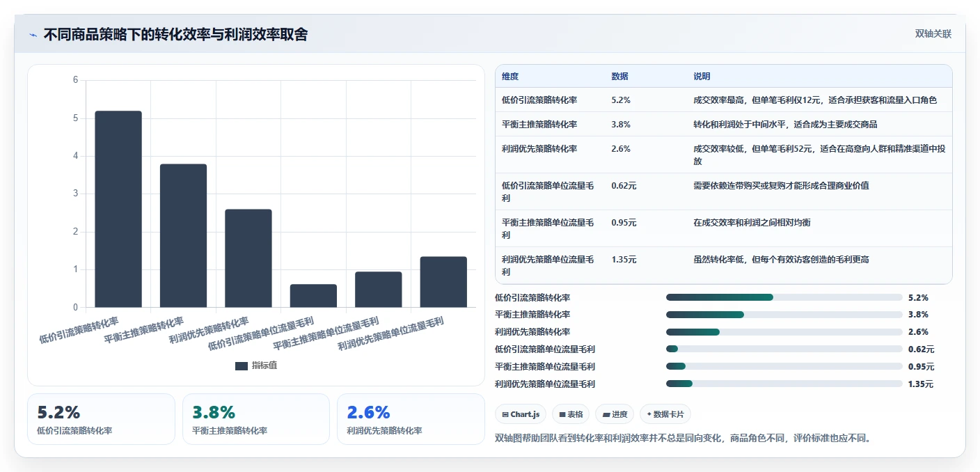Viewport: 980px width, 472px height.
Task: Click the footnote text starting 双轴图帮助团队
Action: click(x=683, y=439)
